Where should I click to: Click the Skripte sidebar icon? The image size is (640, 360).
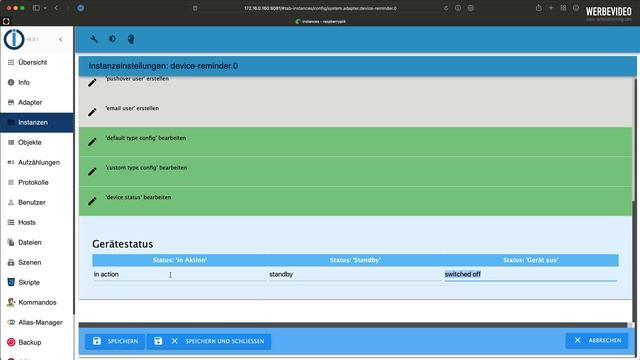pyautogui.click(x=11, y=282)
